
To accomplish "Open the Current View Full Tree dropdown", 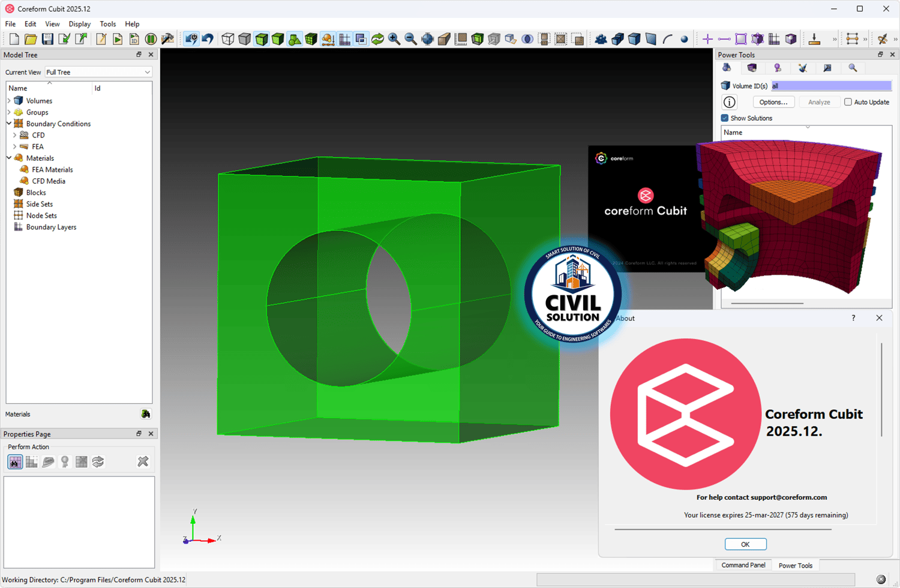I will tap(98, 72).
